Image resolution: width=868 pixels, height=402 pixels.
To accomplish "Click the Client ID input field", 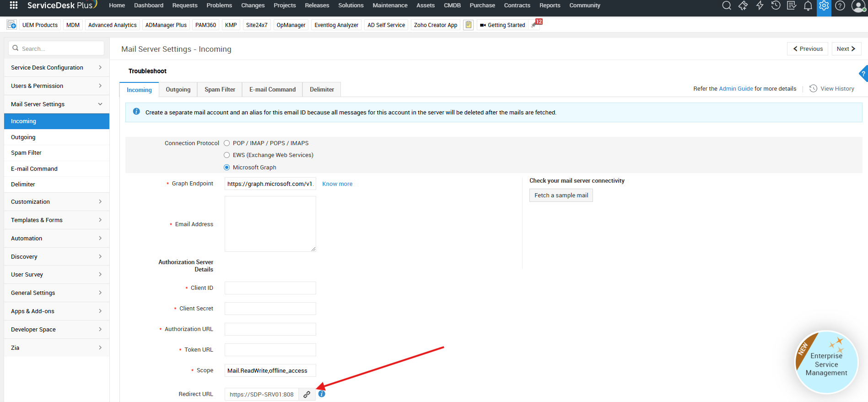I will coord(270,288).
